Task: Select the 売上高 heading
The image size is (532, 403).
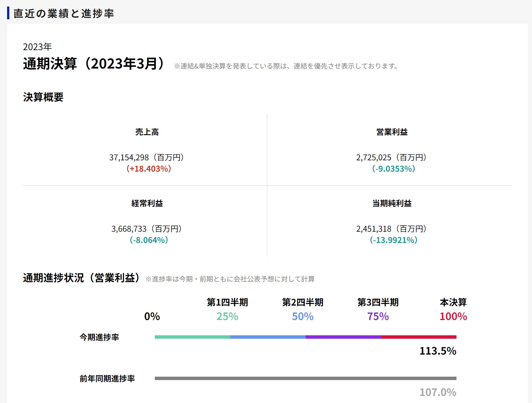Action: pos(147,132)
